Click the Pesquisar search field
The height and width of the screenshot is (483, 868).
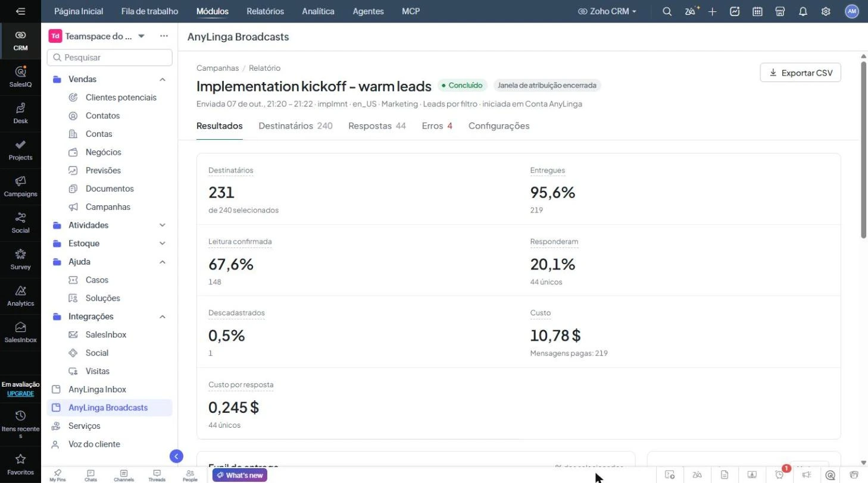(x=110, y=58)
